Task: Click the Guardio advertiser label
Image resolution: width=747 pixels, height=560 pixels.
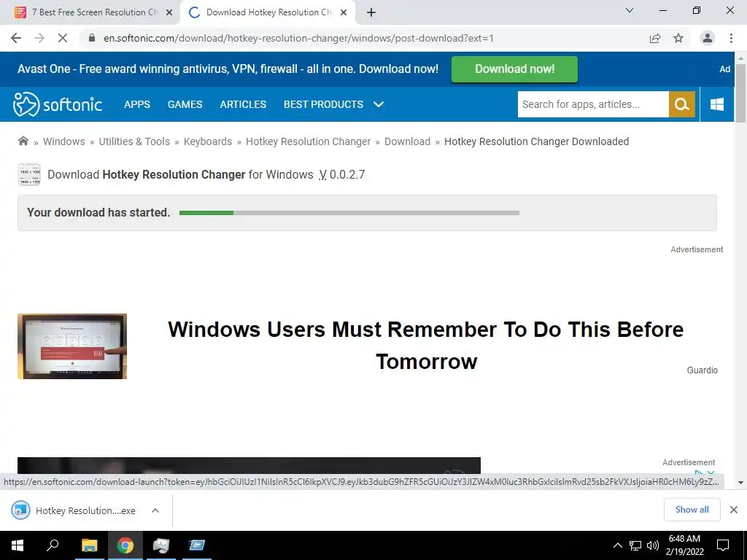Action: click(x=703, y=370)
